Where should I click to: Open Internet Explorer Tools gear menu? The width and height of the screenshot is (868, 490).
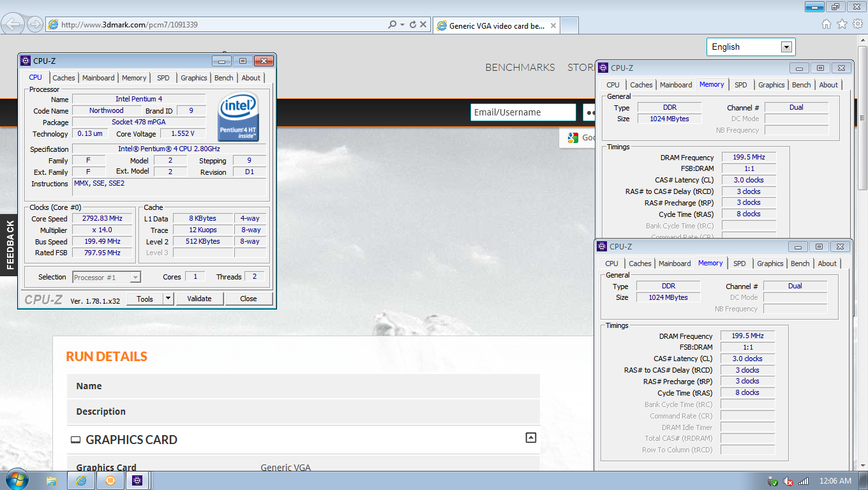857,24
